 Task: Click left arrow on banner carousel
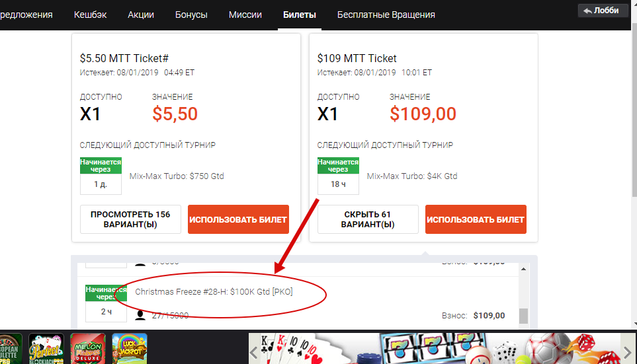[254, 352]
